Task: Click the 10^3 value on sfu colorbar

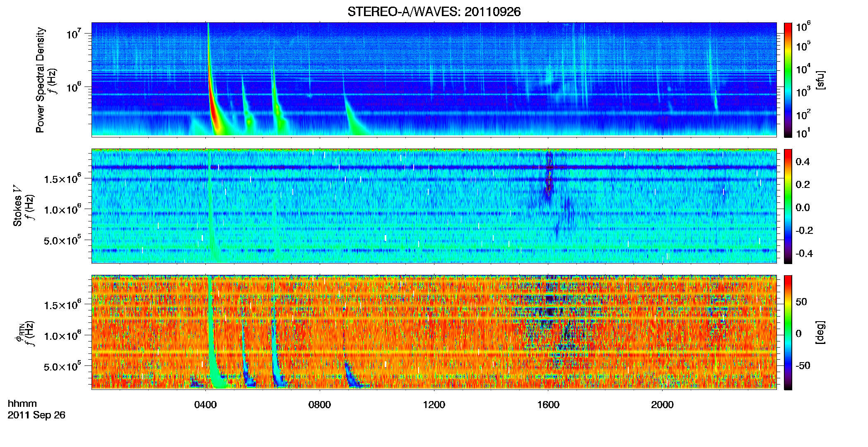Action: click(x=803, y=92)
